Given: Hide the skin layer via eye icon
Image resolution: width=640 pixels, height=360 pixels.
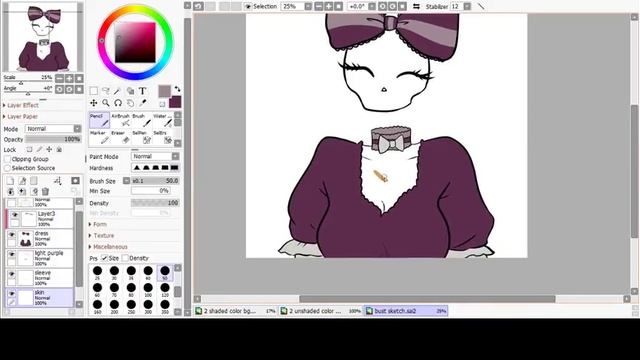Looking at the screenshot, I should pos(12,293).
